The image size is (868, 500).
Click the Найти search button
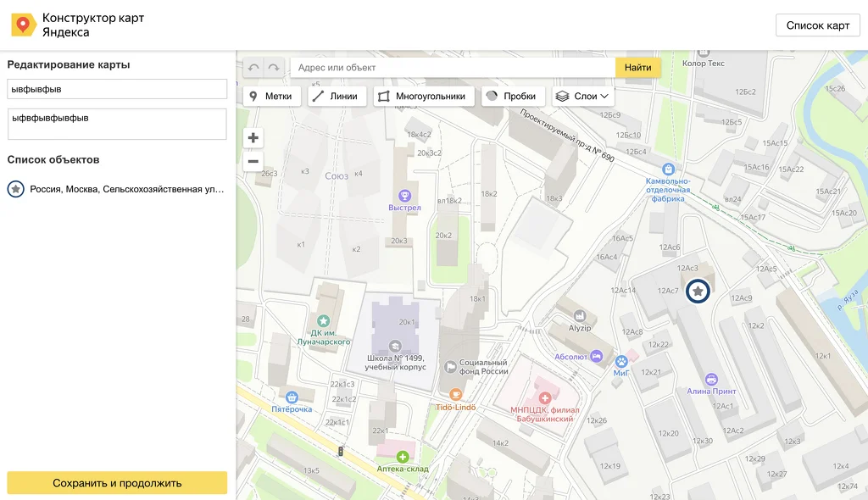click(x=637, y=68)
